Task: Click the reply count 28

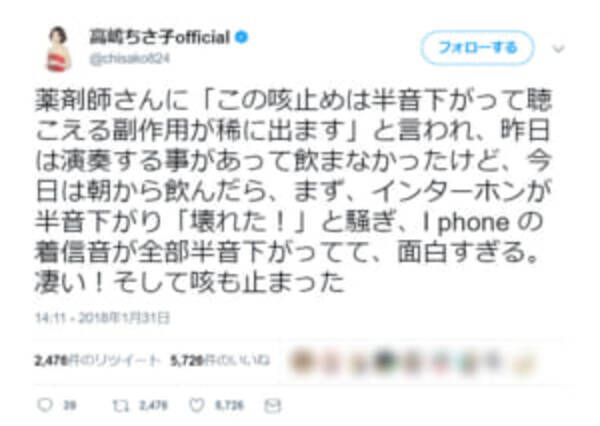Action: (x=70, y=405)
